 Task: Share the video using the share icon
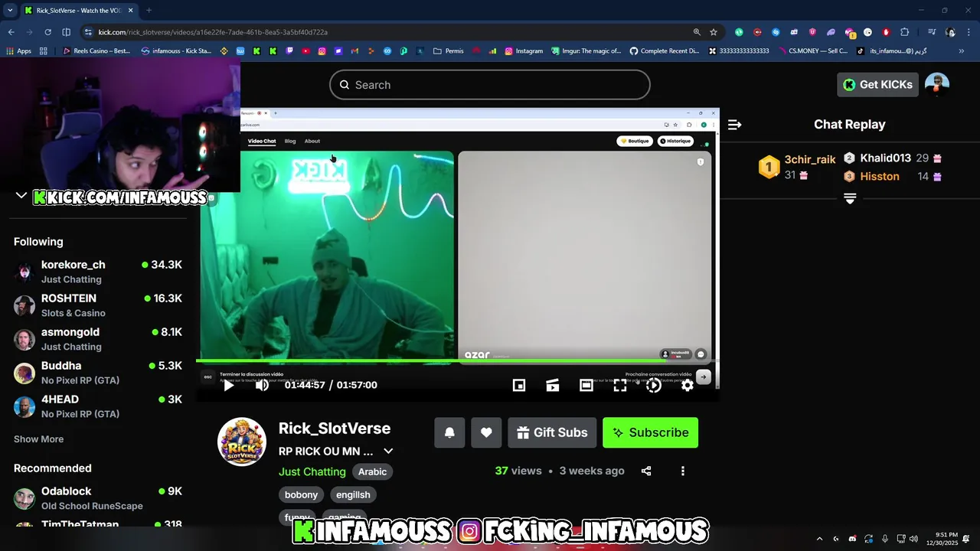point(646,471)
